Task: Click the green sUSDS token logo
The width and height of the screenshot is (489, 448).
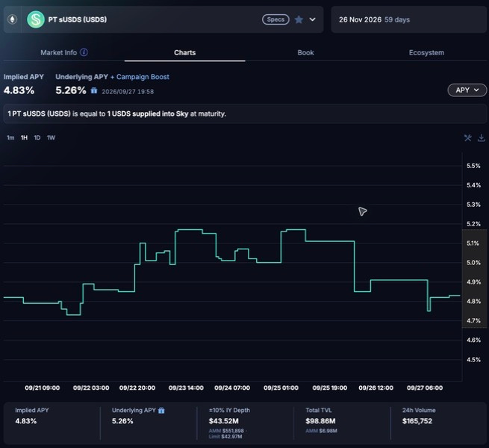Action: pos(36,19)
